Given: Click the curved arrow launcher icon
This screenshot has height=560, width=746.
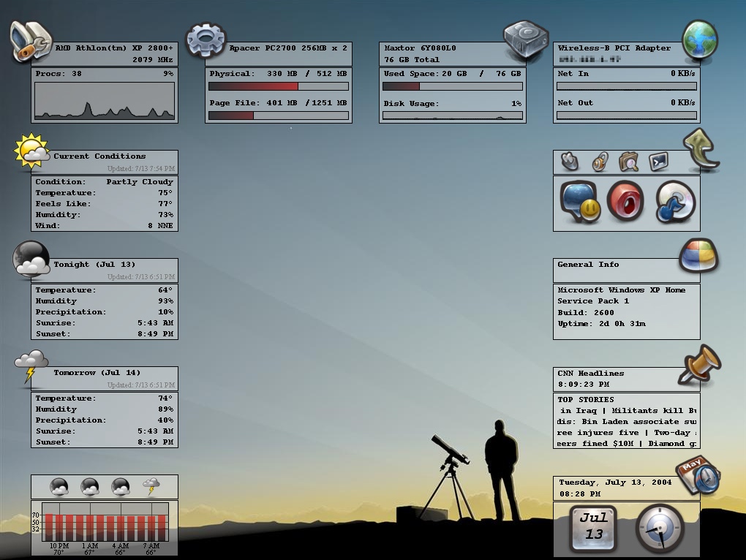Looking at the screenshot, I should pos(701,150).
